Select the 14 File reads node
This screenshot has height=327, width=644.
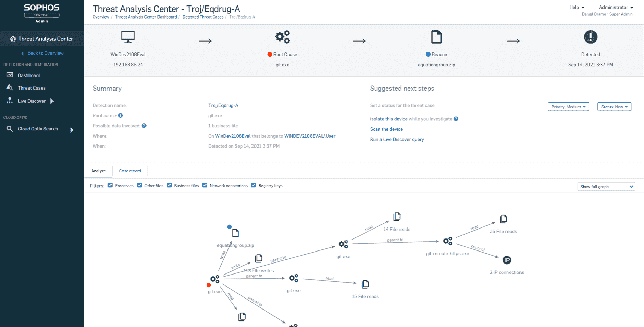click(x=397, y=217)
